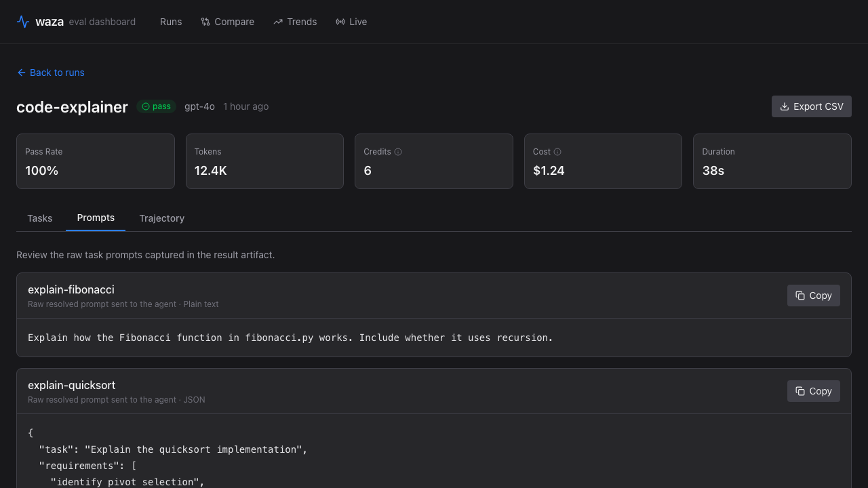Click the Credits value 6
The image size is (868, 488).
point(368,171)
